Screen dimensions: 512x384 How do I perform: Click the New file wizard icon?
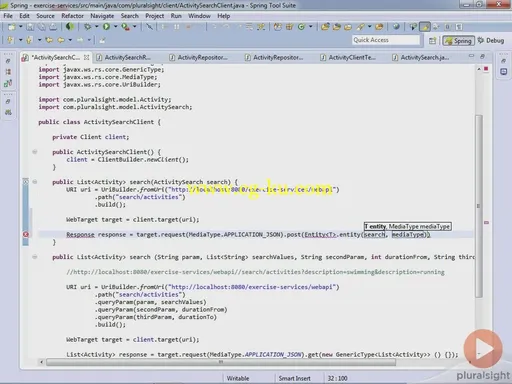click(x=12, y=27)
